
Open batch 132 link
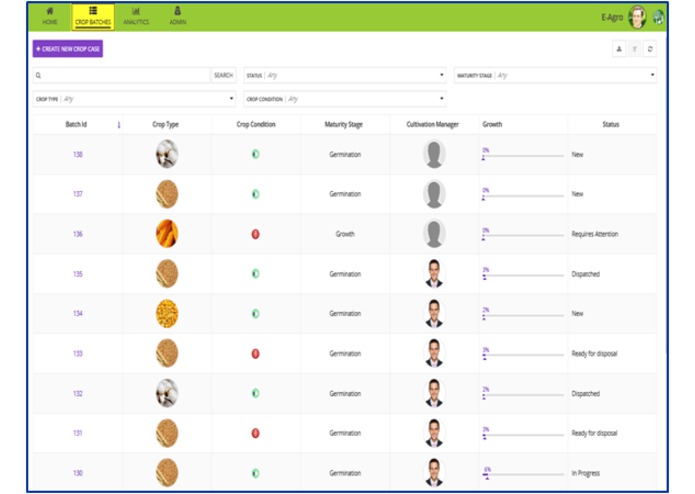coord(78,393)
